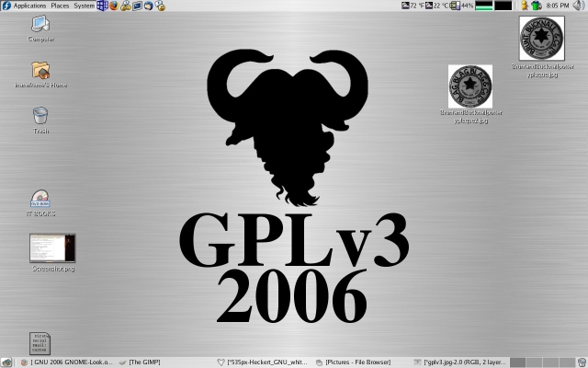
Task: Switch to GNU 2006 GNOME-Look window
Action: tap(67, 362)
